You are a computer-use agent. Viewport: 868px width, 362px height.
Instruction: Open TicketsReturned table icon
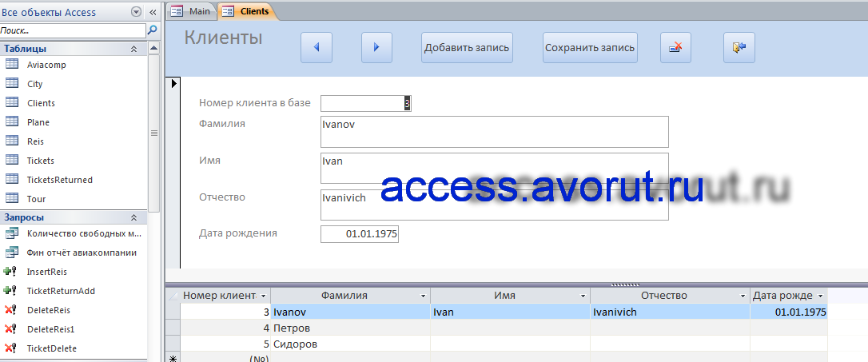pos(12,179)
